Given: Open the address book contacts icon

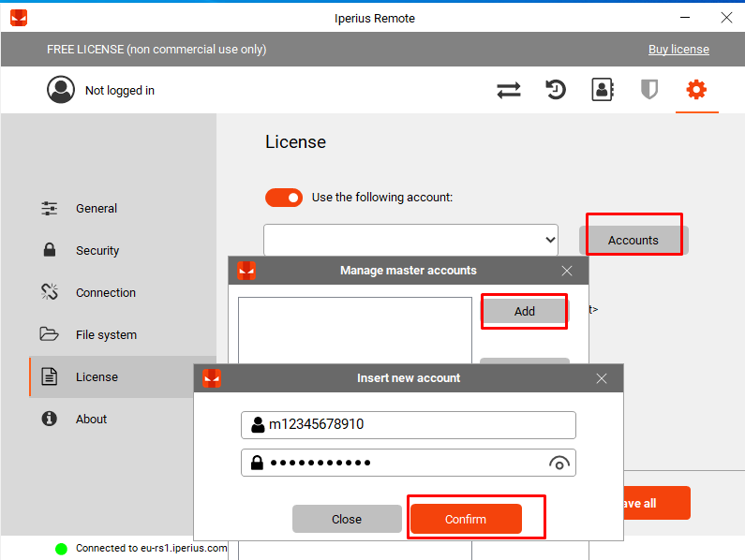Looking at the screenshot, I should 602,90.
